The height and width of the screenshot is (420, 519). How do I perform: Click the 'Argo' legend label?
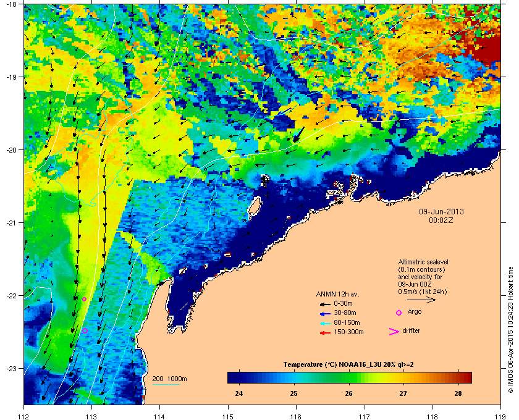[x=415, y=312]
